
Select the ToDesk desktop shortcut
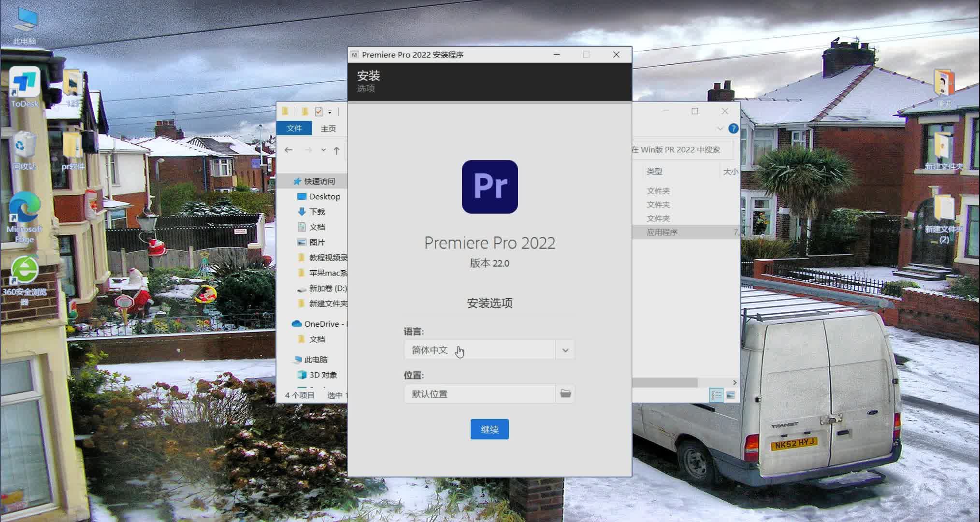click(24, 87)
